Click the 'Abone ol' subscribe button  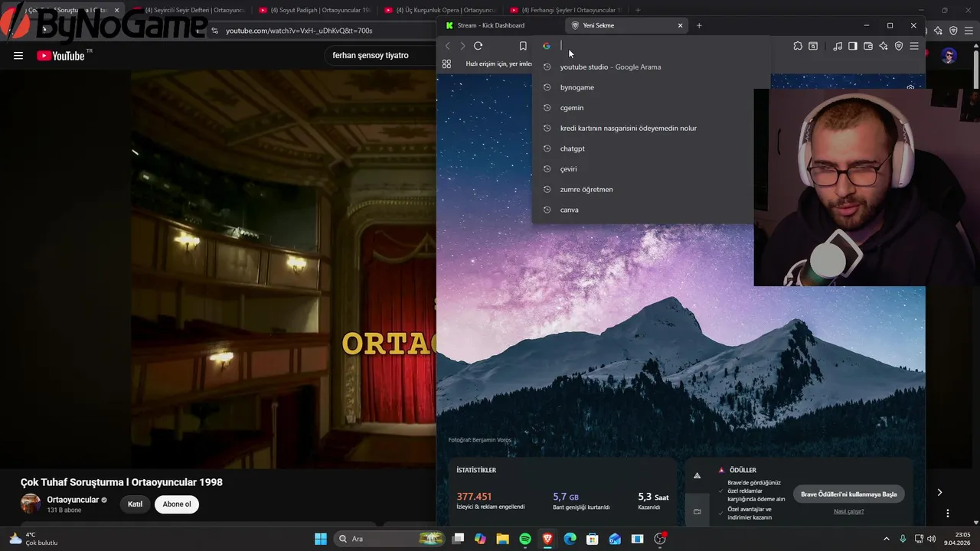pos(177,504)
